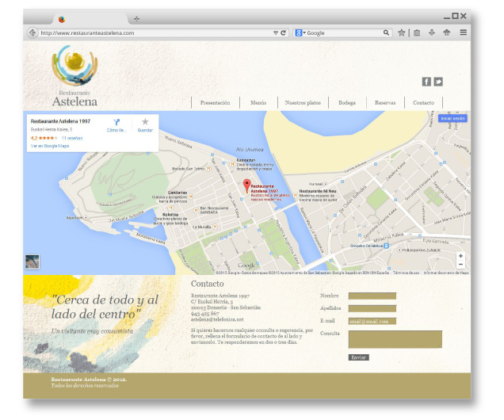
Task: Click the astelena@telefonica.net email address
Action: [217, 319]
